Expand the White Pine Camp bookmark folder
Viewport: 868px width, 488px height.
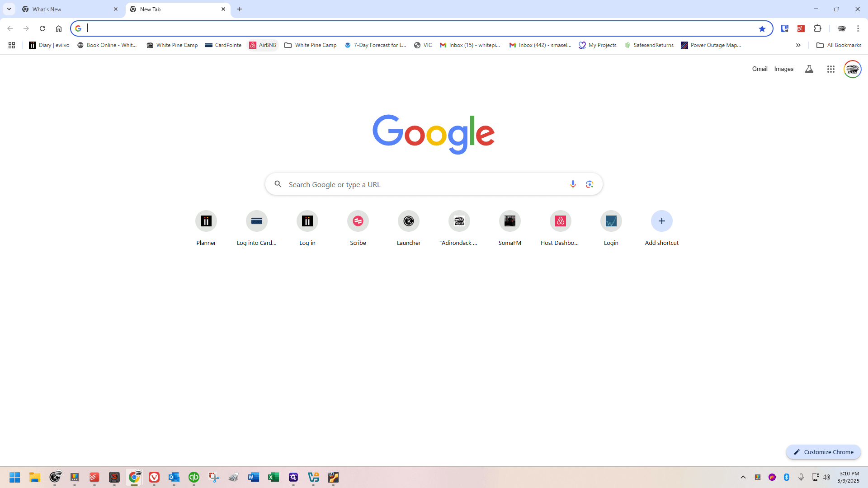(311, 45)
